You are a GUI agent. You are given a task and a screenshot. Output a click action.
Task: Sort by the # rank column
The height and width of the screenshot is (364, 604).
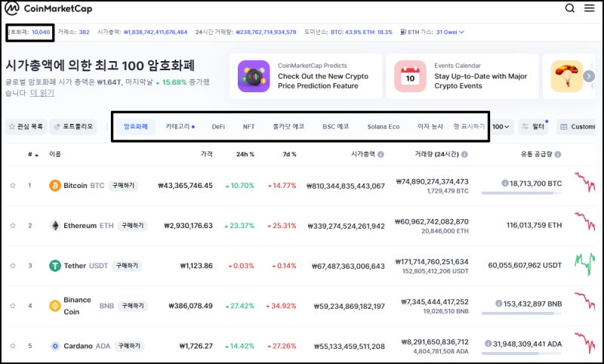point(32,154)
